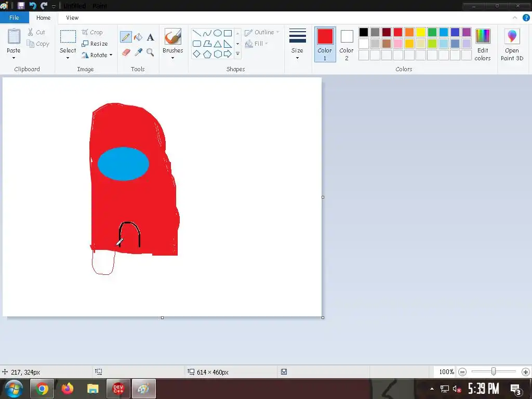
Task: Choose the Right triangle shape
Action: coord(228,44)
